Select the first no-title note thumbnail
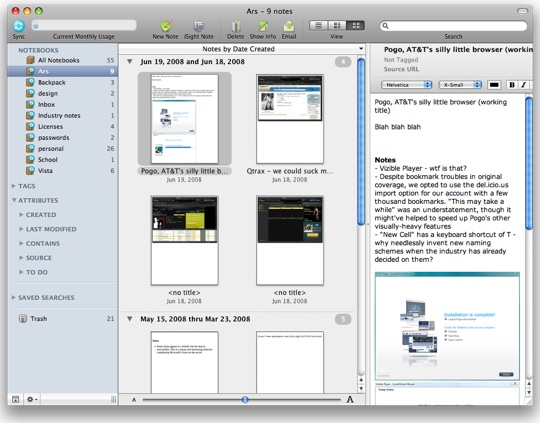Viewport: 540px width, 423px height. (x=185, y=240)
